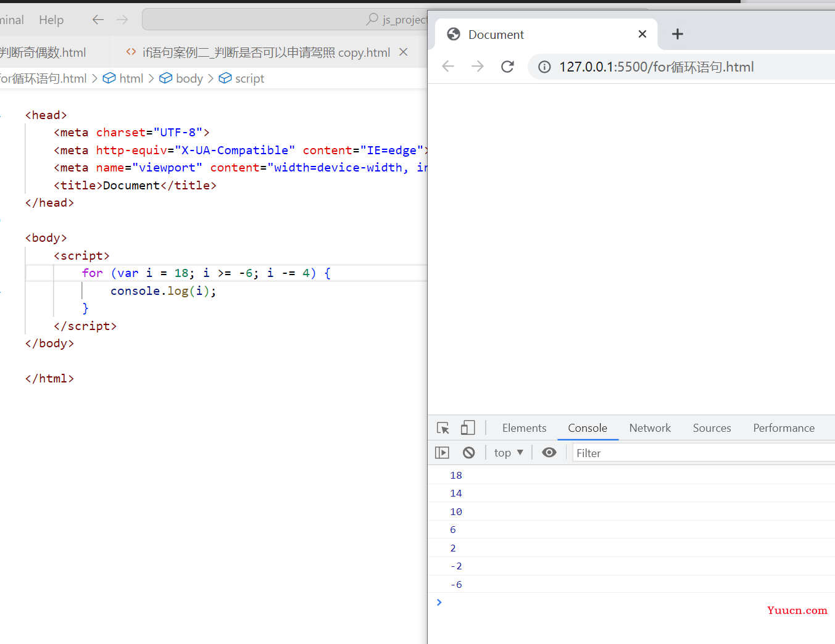Close the Document browser tab

[642, 34]
